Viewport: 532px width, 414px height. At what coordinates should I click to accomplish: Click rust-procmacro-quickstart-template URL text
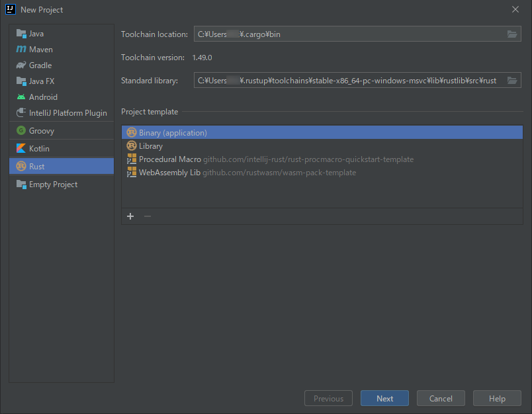(308, 159)
